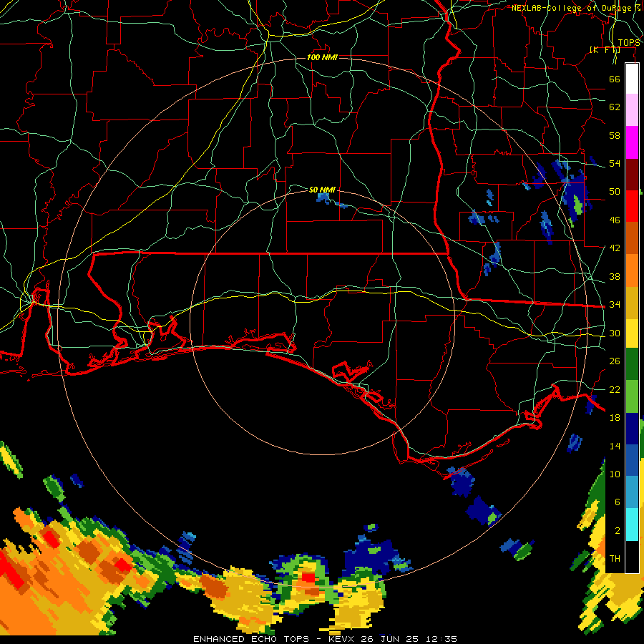Click the 14 legend value
This screenshot has width=644, height=644.
(x=615, y=446)
